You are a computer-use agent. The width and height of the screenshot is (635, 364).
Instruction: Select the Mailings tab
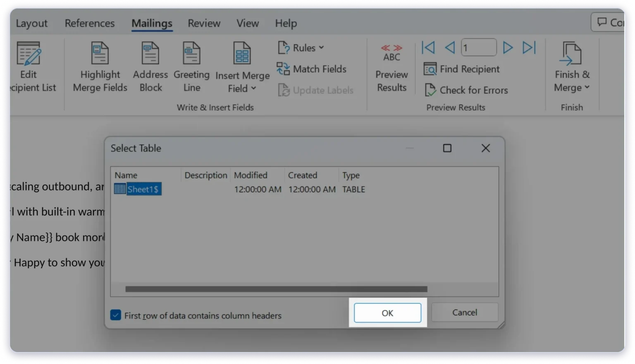pyautogui.click(x=152, y=23)
